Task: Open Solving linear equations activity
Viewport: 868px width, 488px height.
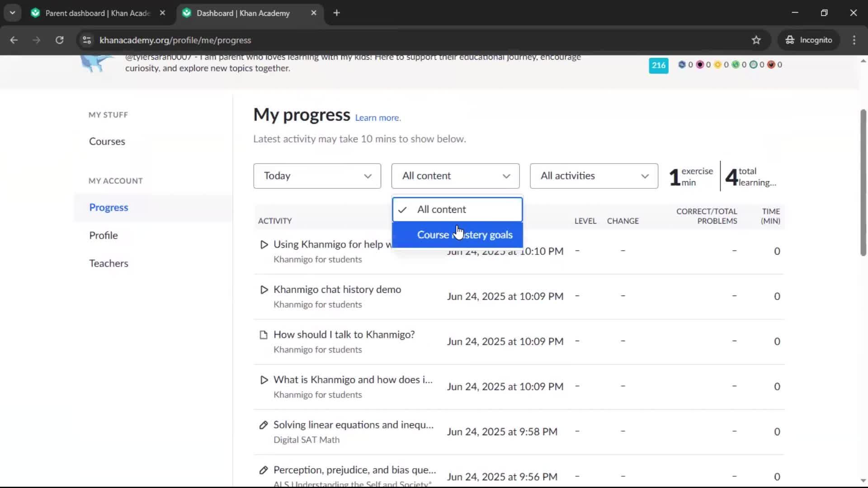Action: (354, 425)
